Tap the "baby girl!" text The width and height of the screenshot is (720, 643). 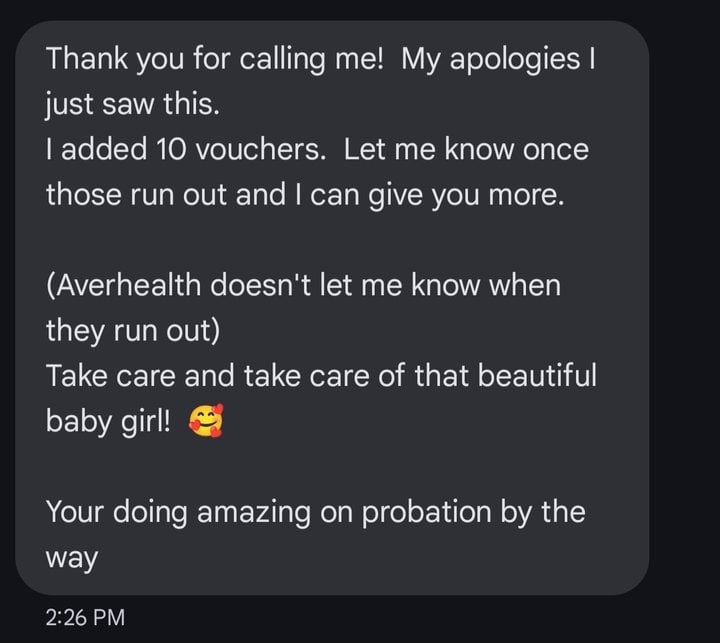pos(108,421)
